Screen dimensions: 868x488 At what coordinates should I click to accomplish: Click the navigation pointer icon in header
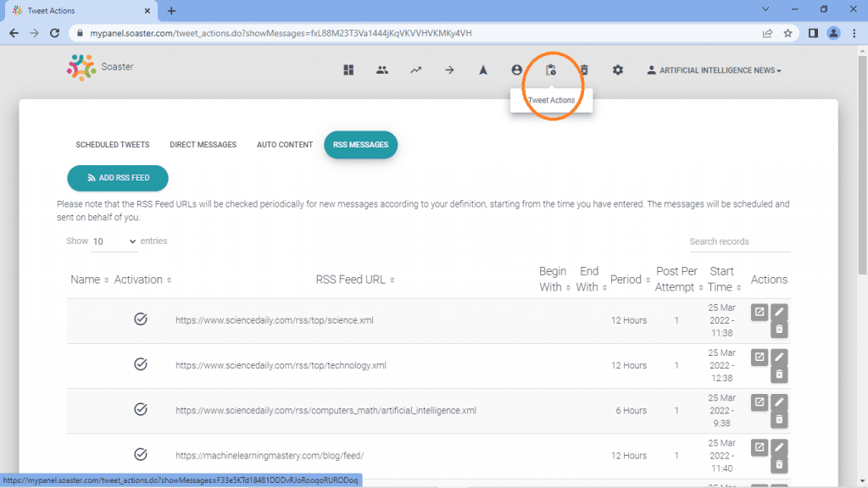click(x=483, y=70)
